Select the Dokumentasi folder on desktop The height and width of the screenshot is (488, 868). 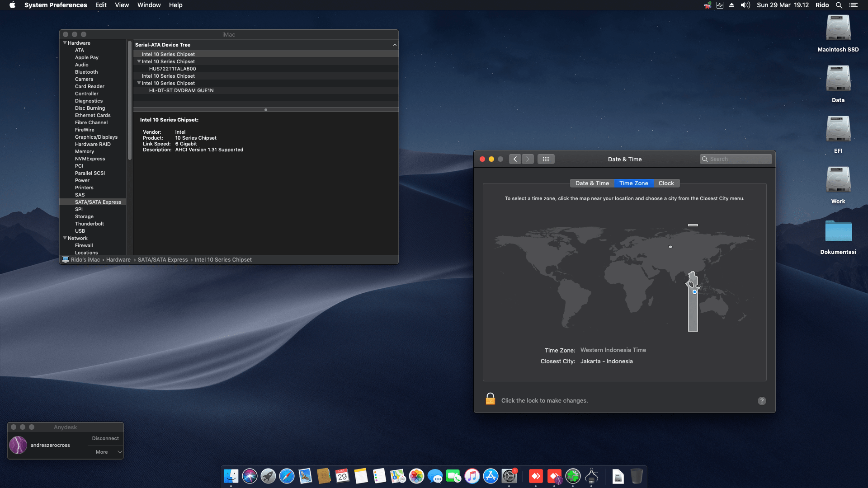838,231
